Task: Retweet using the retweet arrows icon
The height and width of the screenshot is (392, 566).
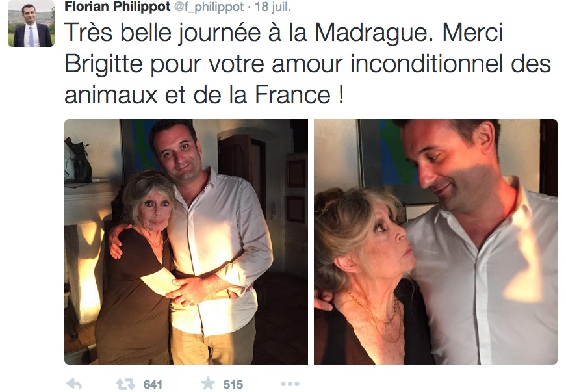Action: click(x=125, y=384)
